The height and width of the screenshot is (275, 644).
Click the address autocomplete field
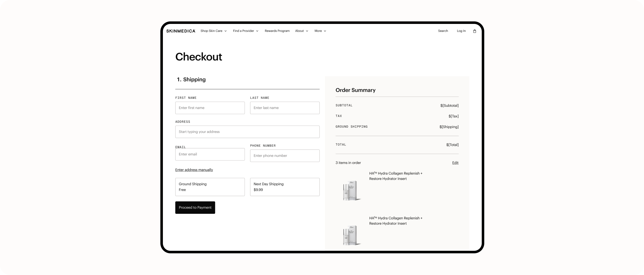pyautogui.click(x=247, y=132)
